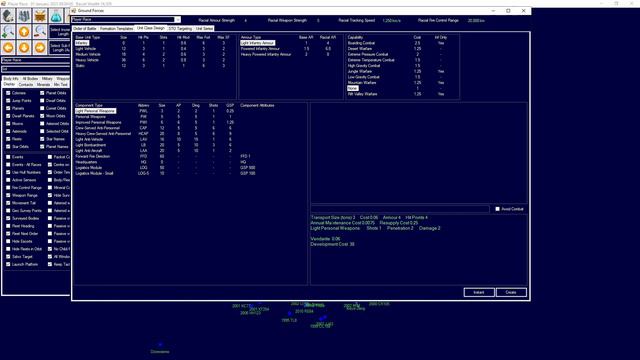The image size is (640, 360).
Task: Enable the Events checkbox
Action: (x=8, y=157)
